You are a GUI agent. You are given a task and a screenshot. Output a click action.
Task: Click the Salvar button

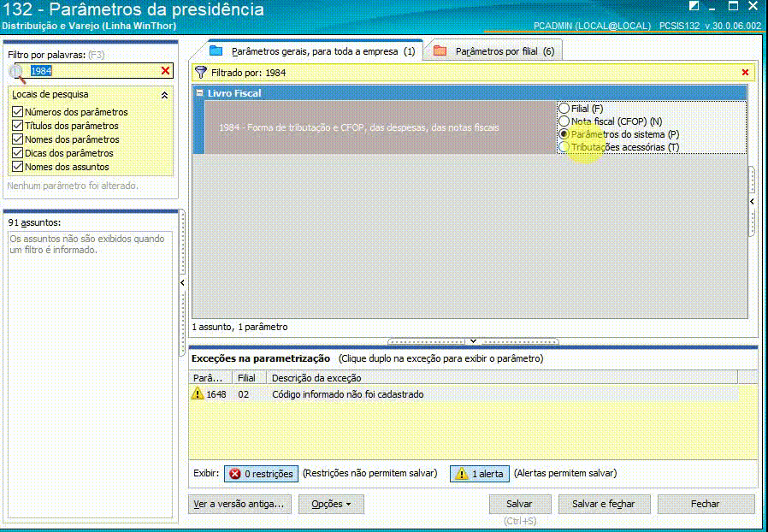[x=520, y=504]
